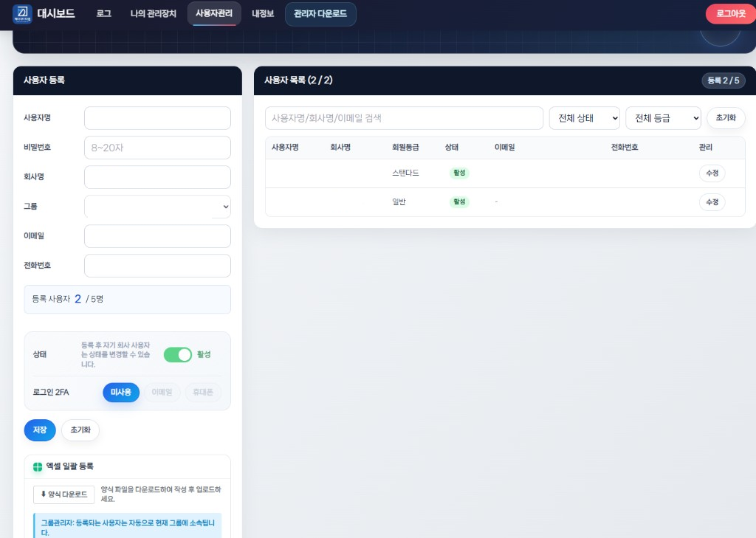The height and width of the screenshot is (538, 756).
Task: Click 초기화 beside the list filters
Action: [x=726, y=118]
